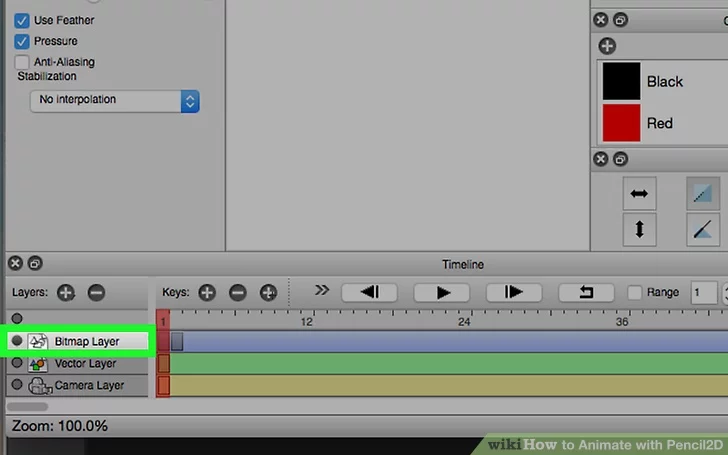Enable the Range checkbox
The image size is (728, 455).
[x=634, y=292]
